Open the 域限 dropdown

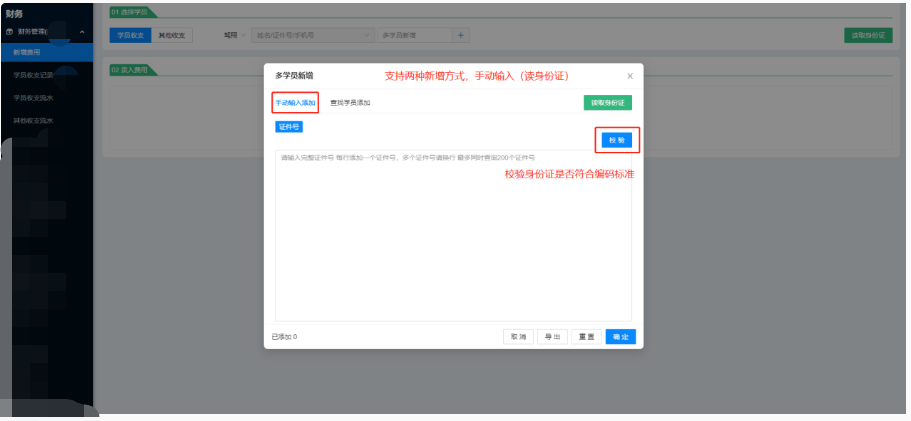pyautogui.click(x=235, y=35)
